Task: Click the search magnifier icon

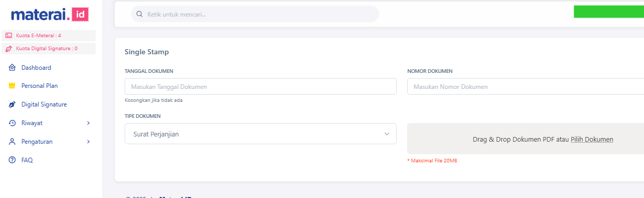Action: [x=139, y=14]
